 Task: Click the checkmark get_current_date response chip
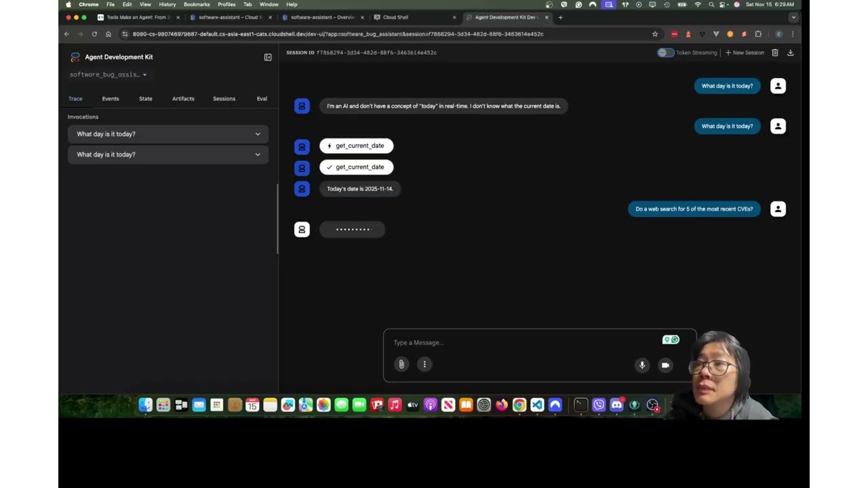tap(356, 167)
